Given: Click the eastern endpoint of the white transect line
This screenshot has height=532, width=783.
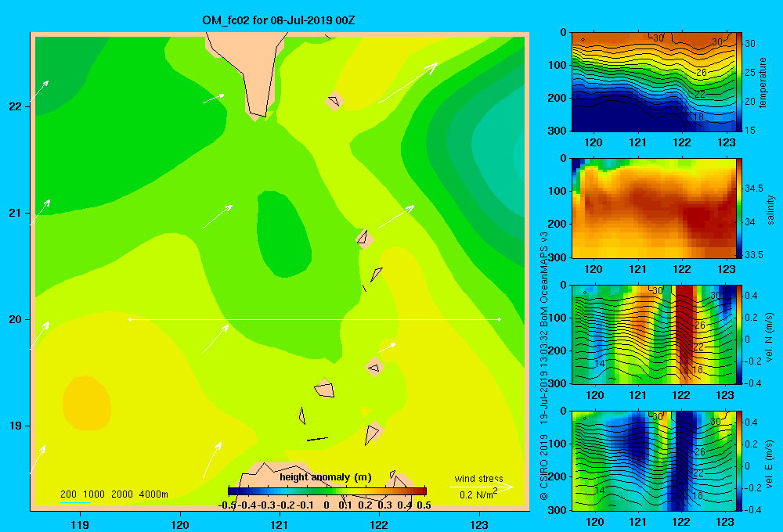Looking at the screenshot, I should click(x=500, y=319).
